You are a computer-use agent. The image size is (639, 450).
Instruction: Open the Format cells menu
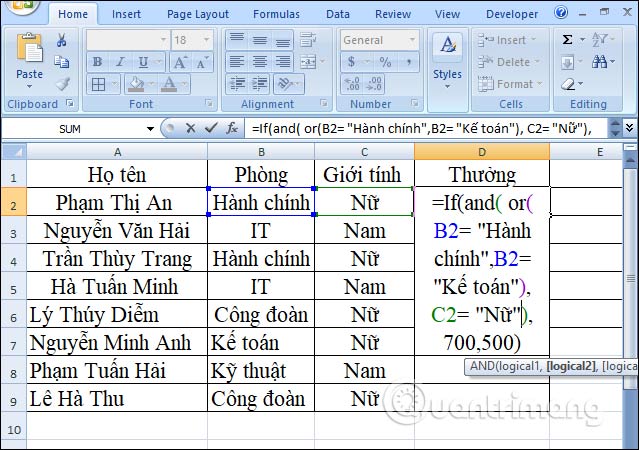510,84
